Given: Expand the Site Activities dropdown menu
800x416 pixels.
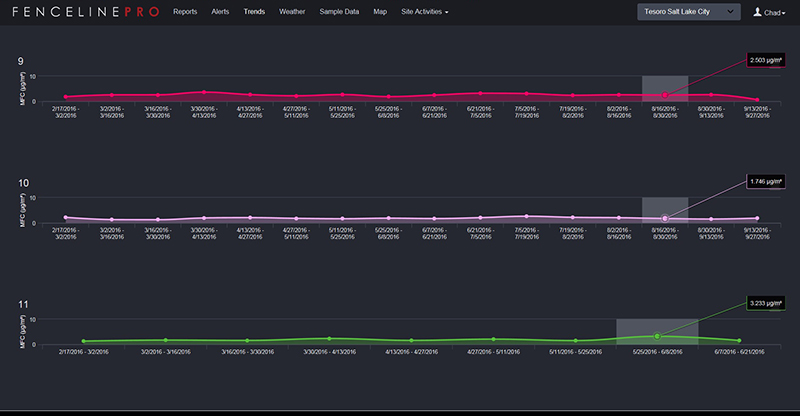Looking at the screenshot, I should tap(424, 12).
